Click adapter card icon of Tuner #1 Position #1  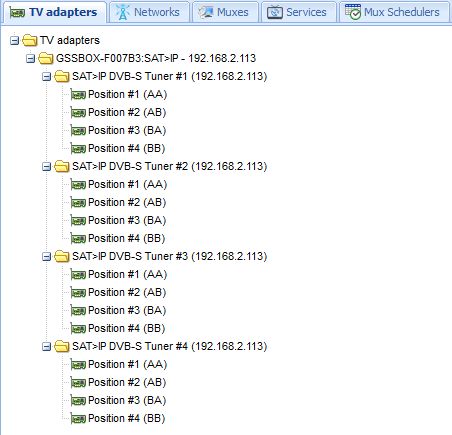tap(78, 95)
